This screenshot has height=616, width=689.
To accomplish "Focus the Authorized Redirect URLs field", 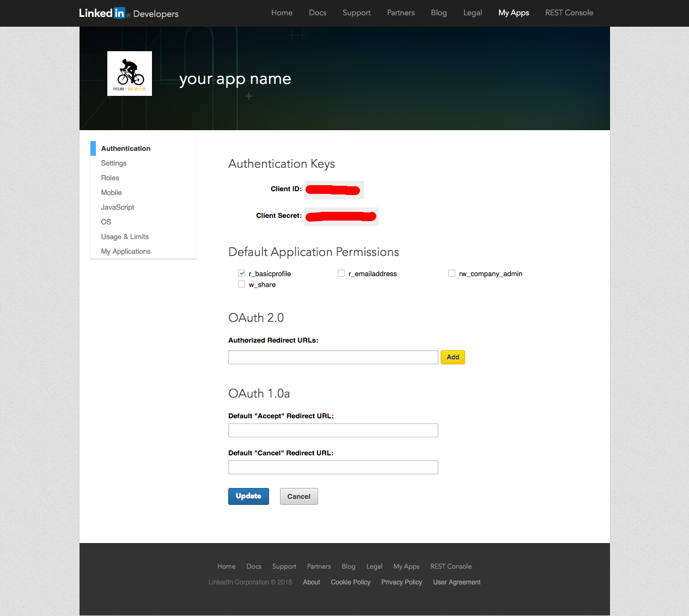I will click(x=333, y=357).
